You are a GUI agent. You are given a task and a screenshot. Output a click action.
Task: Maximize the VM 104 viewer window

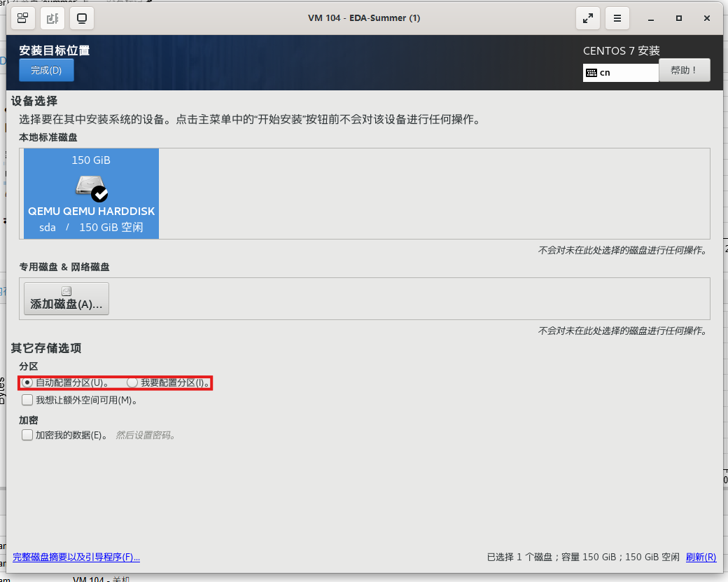coord(678,18)
